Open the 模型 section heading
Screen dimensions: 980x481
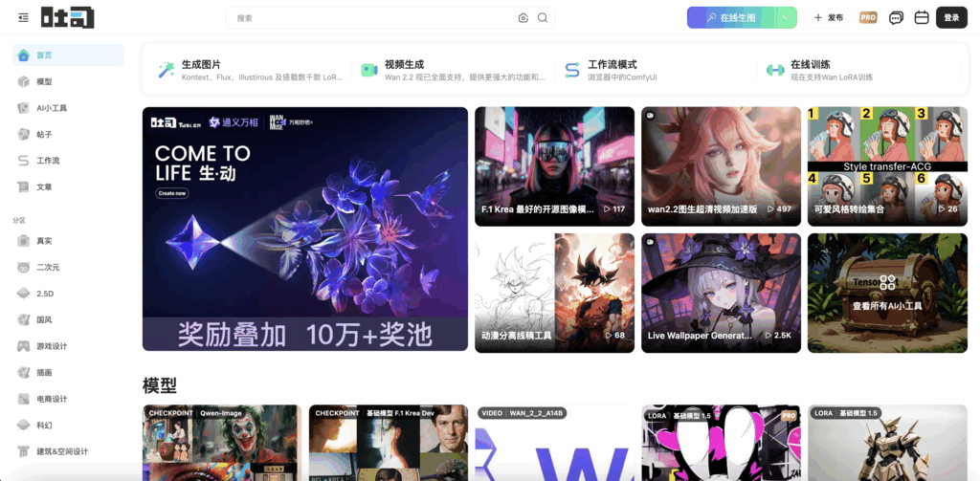(160, 385)
